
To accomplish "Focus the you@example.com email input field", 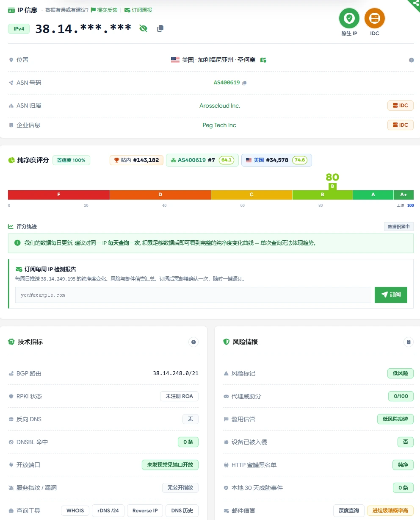I will click(193, 295).
